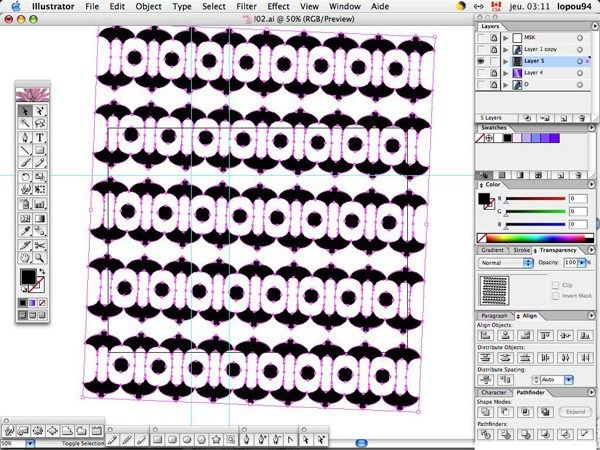600x450 pixels.
Task: Expand Layer 1 copy triangle
Action: point(506,49)
